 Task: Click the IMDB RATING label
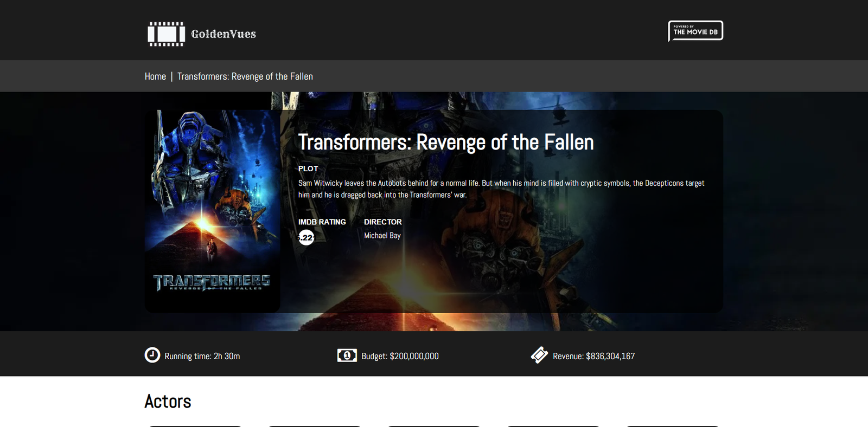(322, 222)
